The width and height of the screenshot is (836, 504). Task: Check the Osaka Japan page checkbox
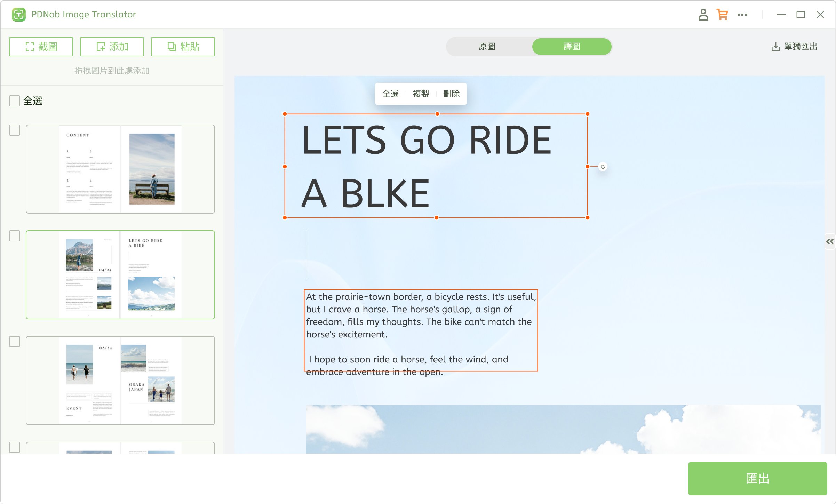(x=15, y=342)
